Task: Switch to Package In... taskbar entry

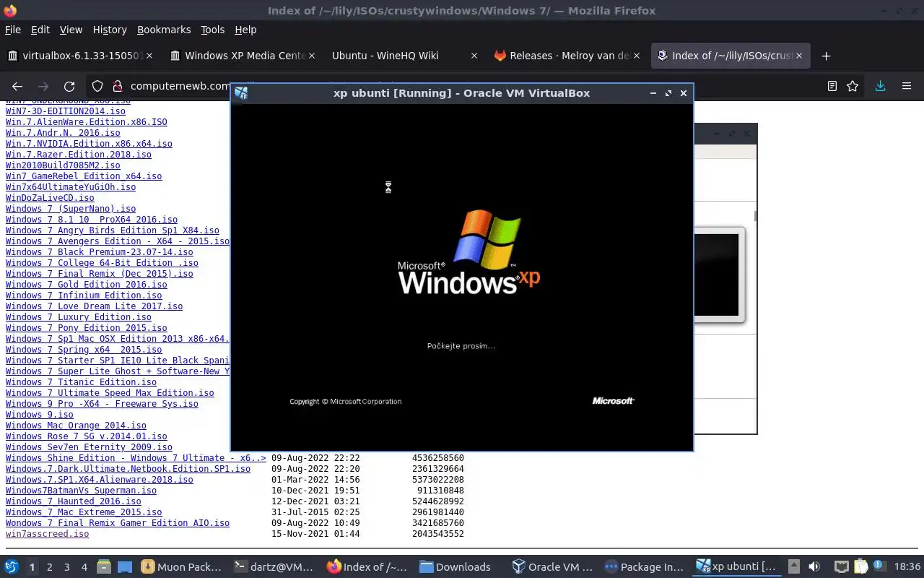Action: (x=644, y=567)
